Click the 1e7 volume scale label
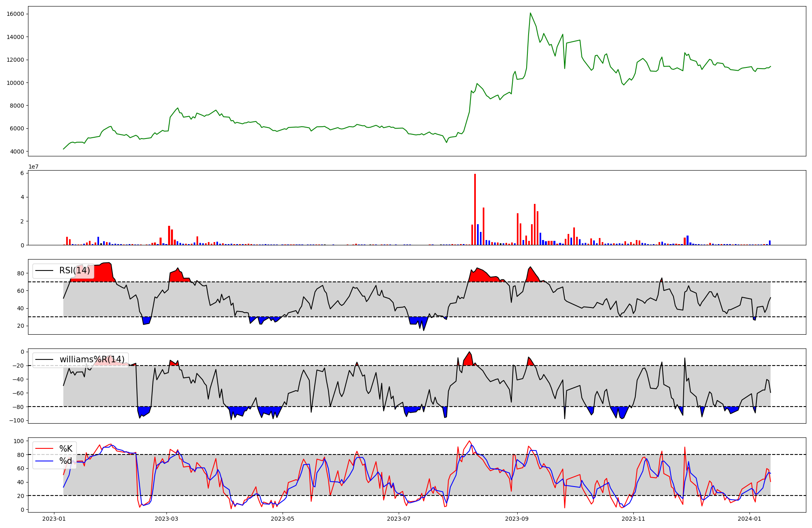 [x=33, y=167]
